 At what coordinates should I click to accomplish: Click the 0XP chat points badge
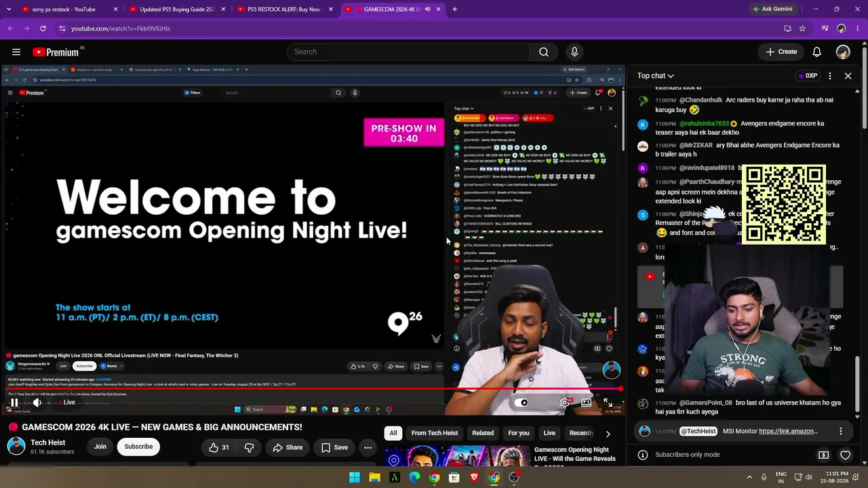tap(807, 76)
